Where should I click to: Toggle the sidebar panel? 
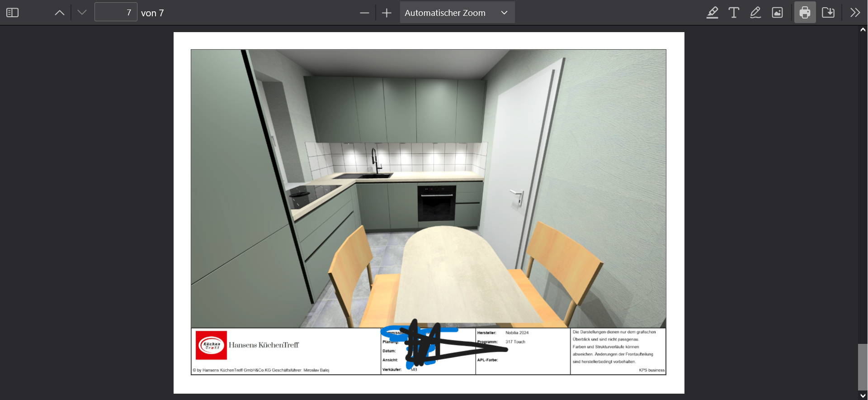click(12, 13)
